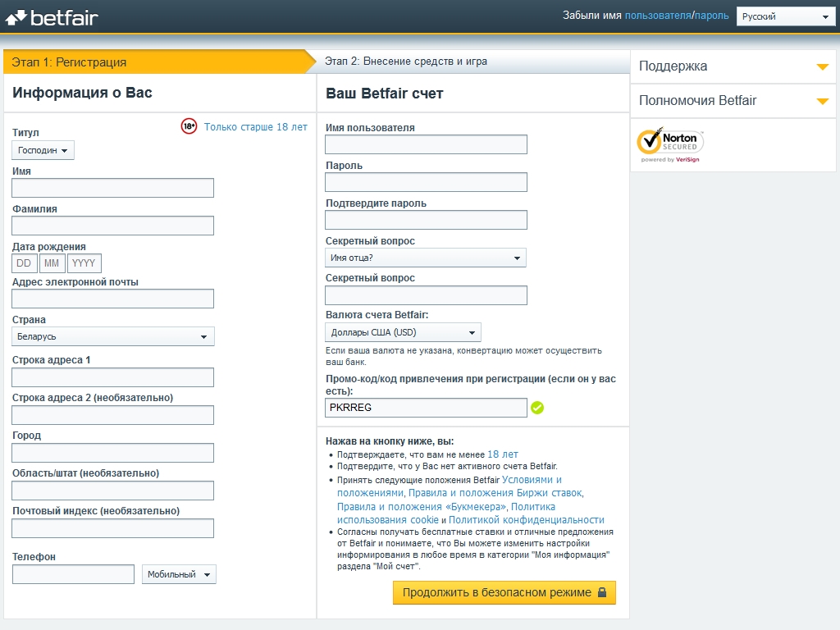Click the forgotten пароль link
The width and height of the screenshot is (840, 630).
point(711,16)
